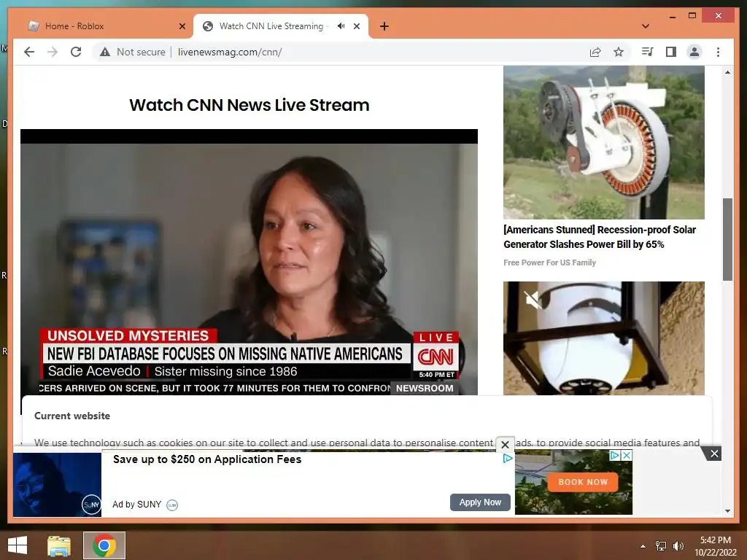This screenshot has height=560, width=747.
Task: Reload the CNN live stream page
Action: (x=76, y=52)
